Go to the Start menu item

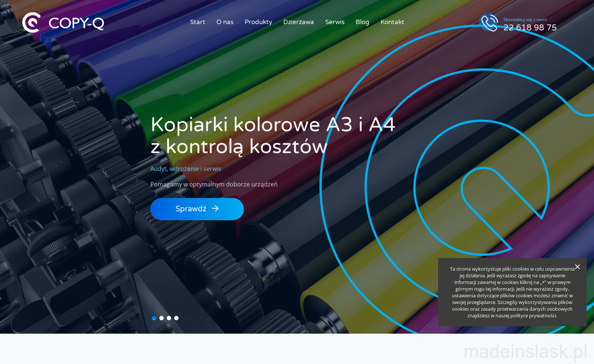[x=197, y=22]
